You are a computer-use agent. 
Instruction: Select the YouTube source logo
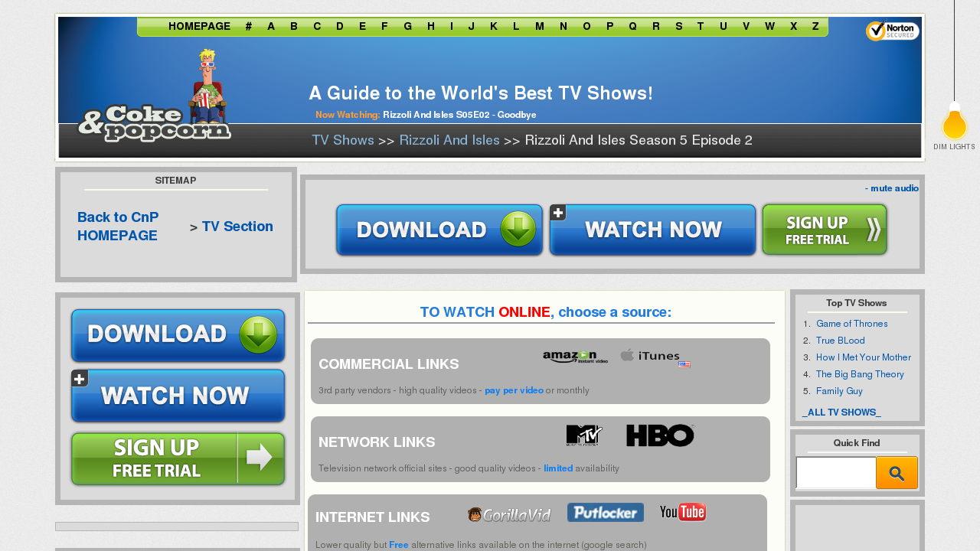(x=683, y=513)
